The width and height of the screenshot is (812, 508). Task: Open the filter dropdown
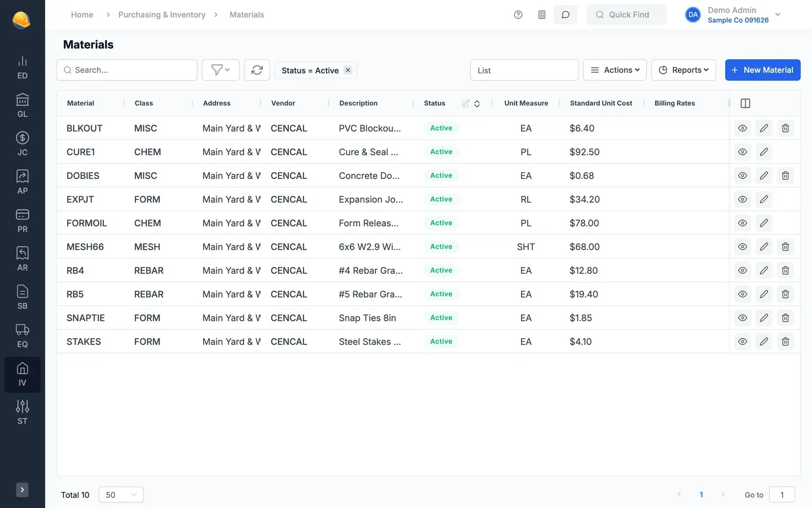tap(220, 70)
